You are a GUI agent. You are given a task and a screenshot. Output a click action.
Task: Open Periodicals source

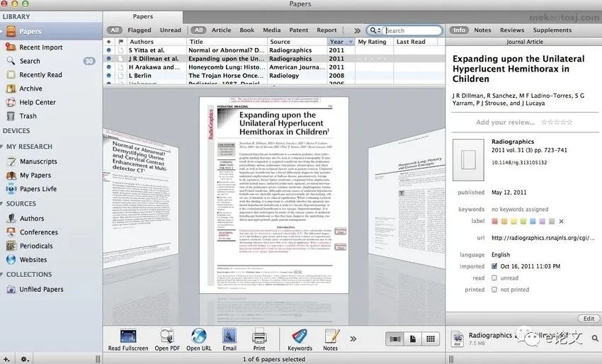[x=36, y=246]
